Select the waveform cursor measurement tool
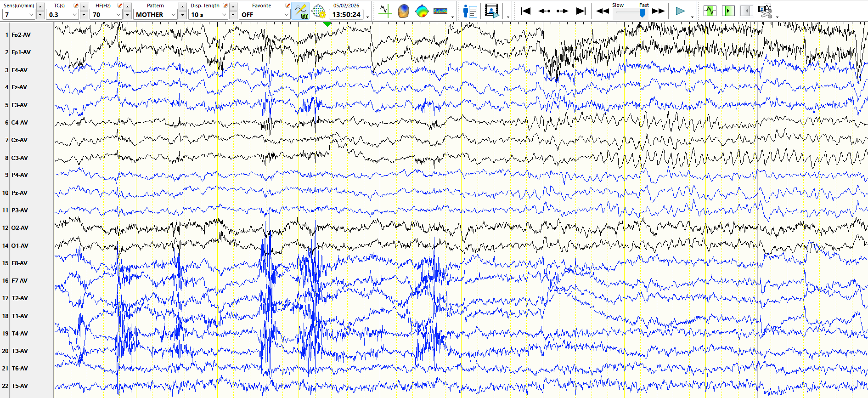Screen dimensions: 868x398 385,11
